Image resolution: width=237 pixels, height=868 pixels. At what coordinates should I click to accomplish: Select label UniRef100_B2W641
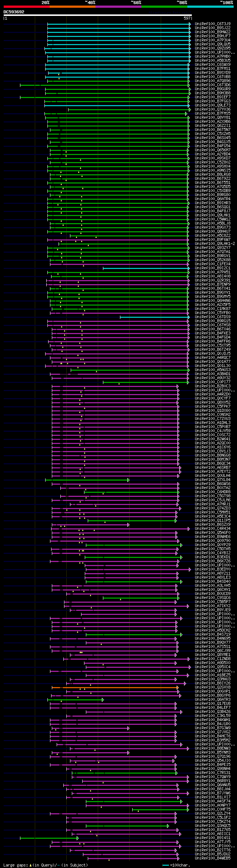coord(213,439)
